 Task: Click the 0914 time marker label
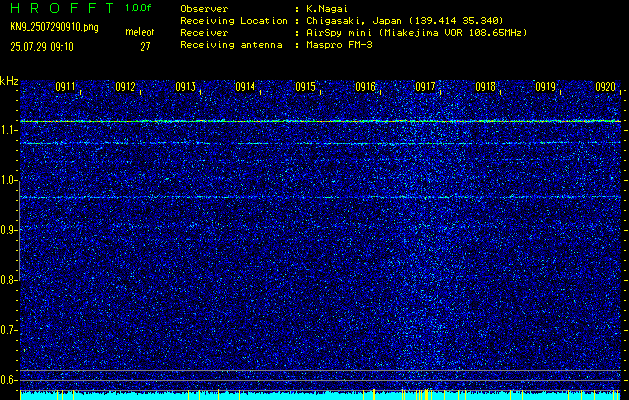(x=245, y=87)
